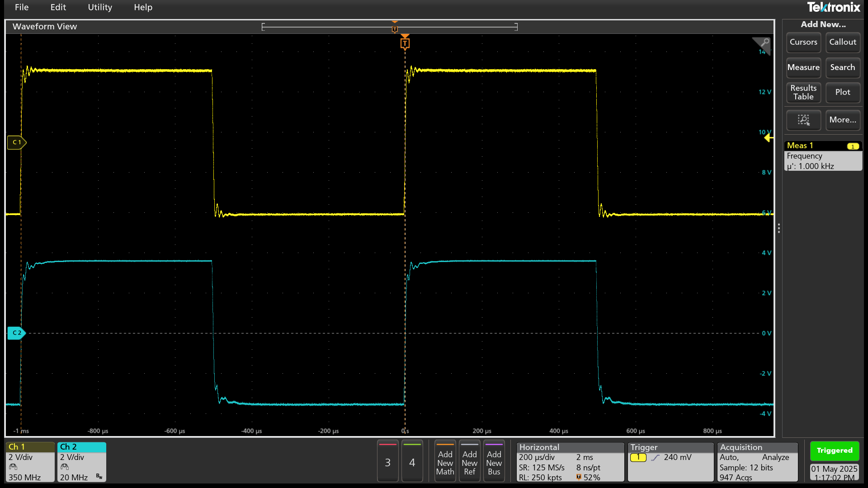The image size is (868, 488).
Task: Click the yellow trigger level arrow
Action: [x=768, y=138]
